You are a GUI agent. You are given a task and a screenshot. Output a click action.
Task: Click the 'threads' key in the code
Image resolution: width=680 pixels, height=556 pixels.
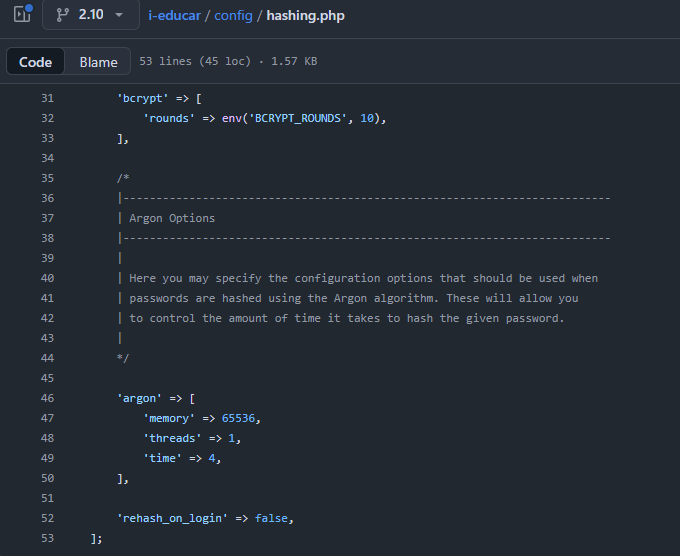[172, 438]
